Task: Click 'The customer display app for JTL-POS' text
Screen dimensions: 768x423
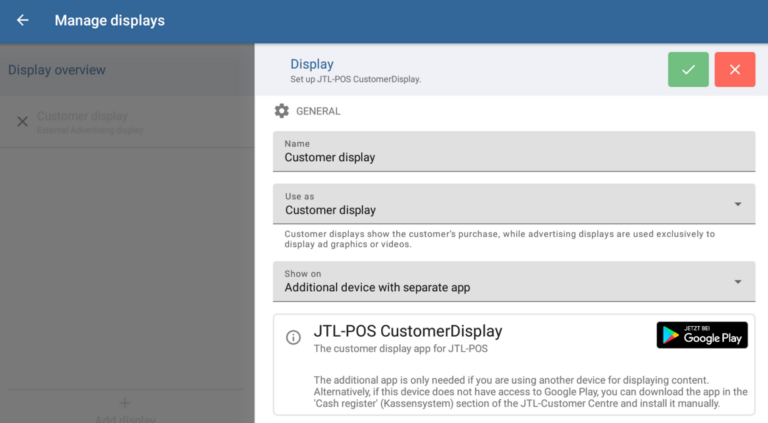Action: click(401, 349)
